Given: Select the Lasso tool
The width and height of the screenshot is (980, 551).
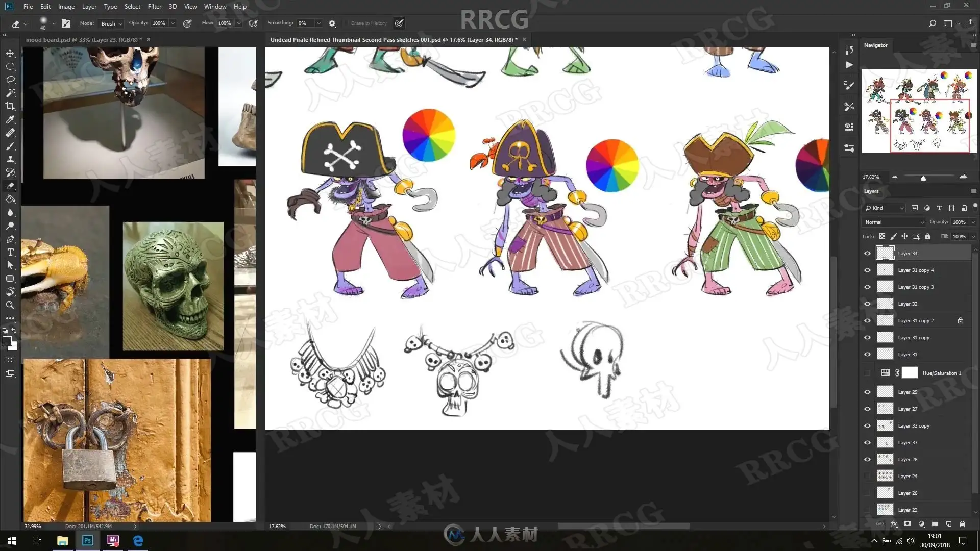Looking at the screenshot, I should click(10, 80).
